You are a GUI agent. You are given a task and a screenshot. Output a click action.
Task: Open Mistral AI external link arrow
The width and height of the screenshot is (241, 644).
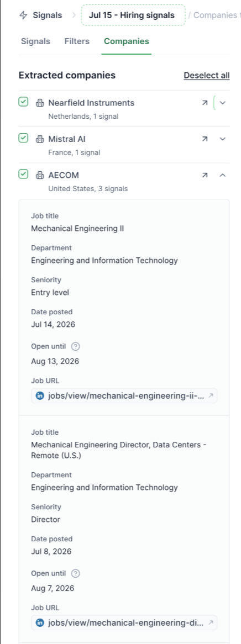[205, 139]
